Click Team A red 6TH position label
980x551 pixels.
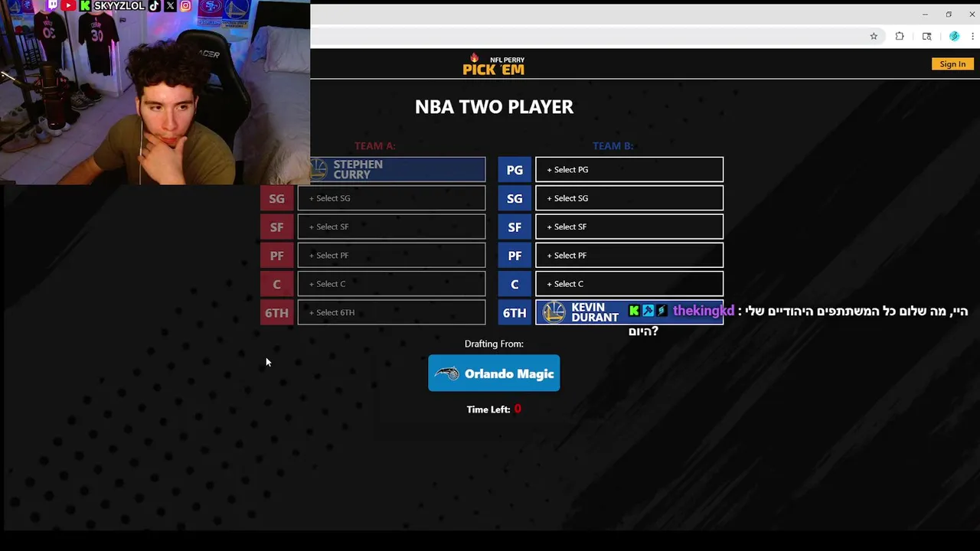pyautogui.click(x=276, y=312)
